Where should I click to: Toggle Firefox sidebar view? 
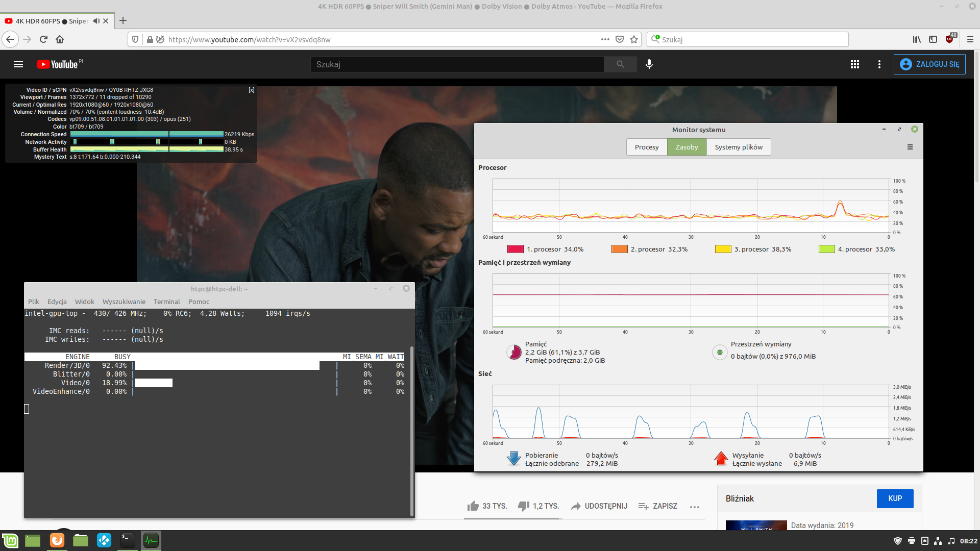tap(933, 39)
